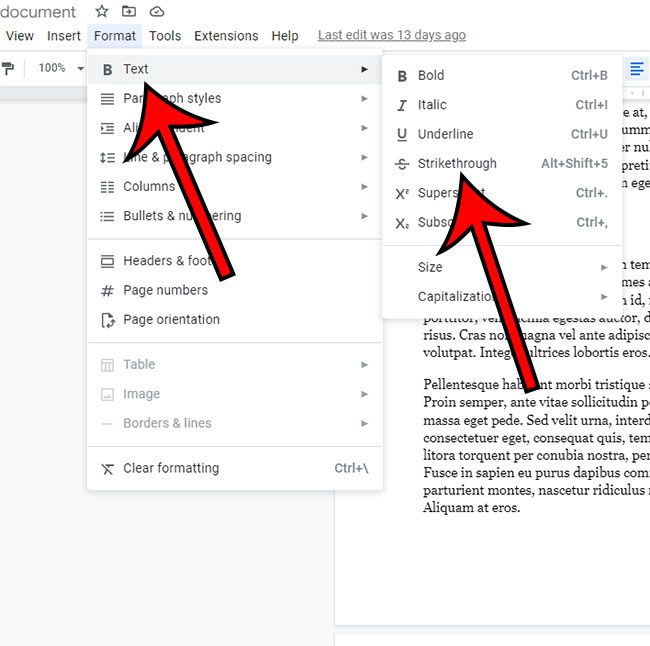The image size is (650, 646).
Task: Click the document title text
Action: pos(38,12)
